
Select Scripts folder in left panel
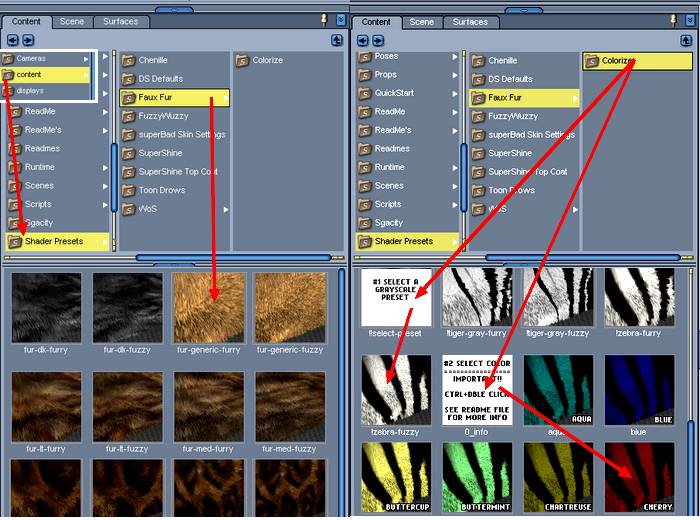[58, 204]
